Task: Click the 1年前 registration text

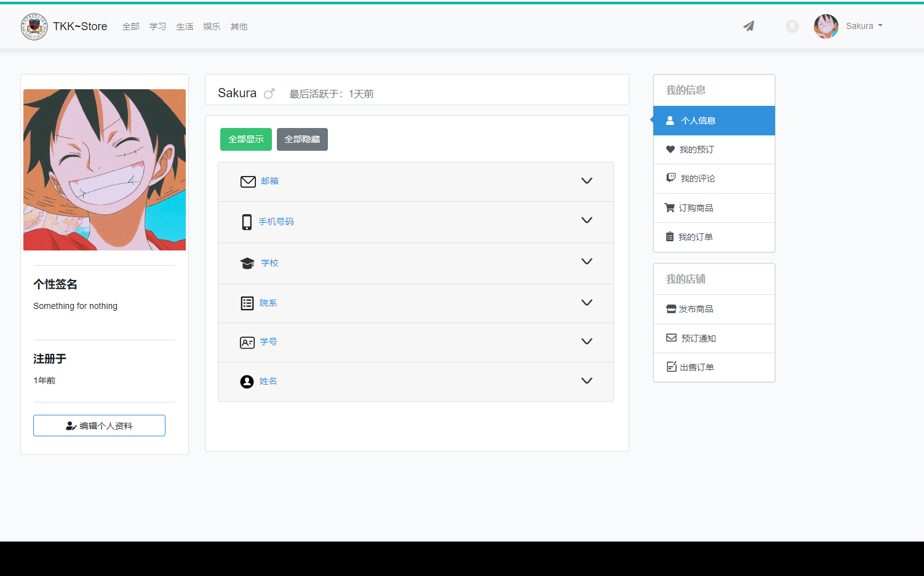Action: [44, 380]
